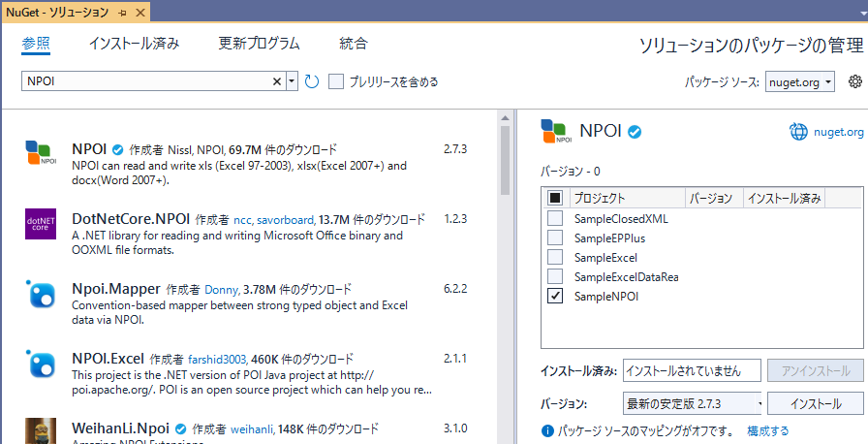Viewport: 868px width, 444px height.
Task: Switch to the インストール済み tab
Action: [134, 44]
